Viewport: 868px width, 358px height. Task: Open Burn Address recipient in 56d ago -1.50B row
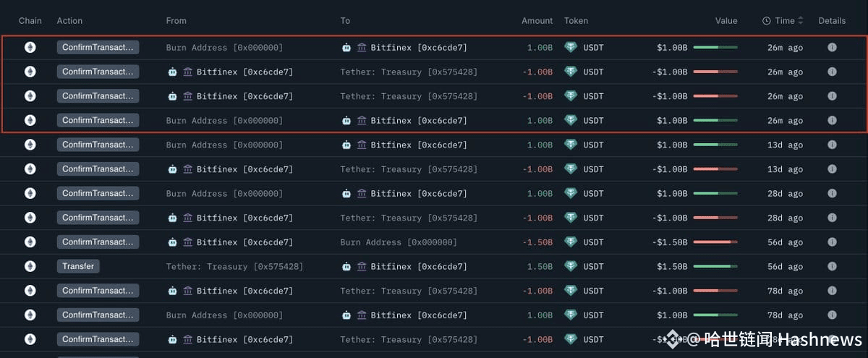tap(399, 242)
